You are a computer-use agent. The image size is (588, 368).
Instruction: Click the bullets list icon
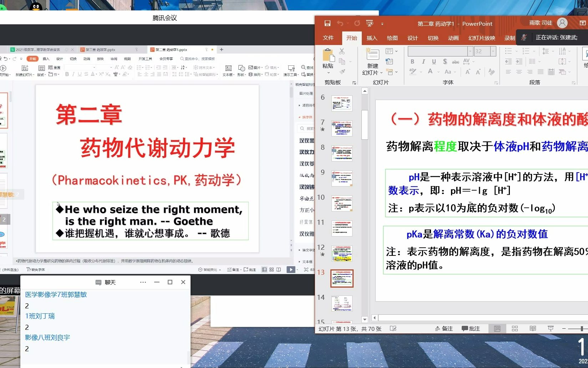(x=509, y=51)
